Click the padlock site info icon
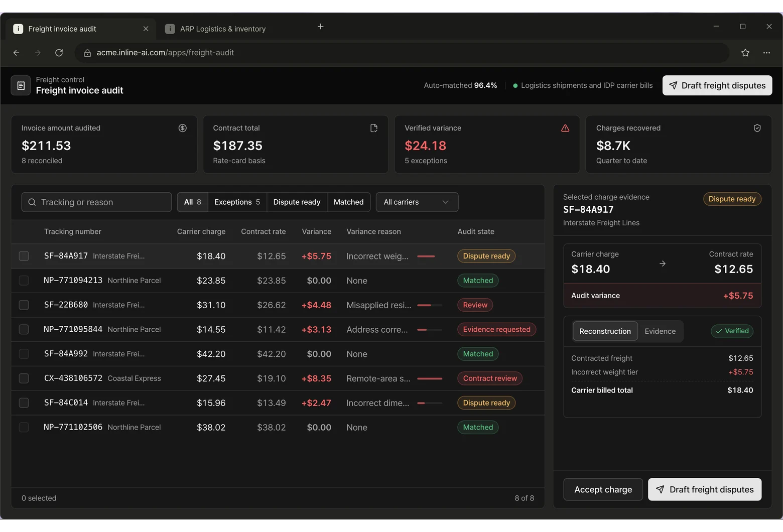Image resolution: width=783 pixels, height=532 pixels. (x=87, y=53)
